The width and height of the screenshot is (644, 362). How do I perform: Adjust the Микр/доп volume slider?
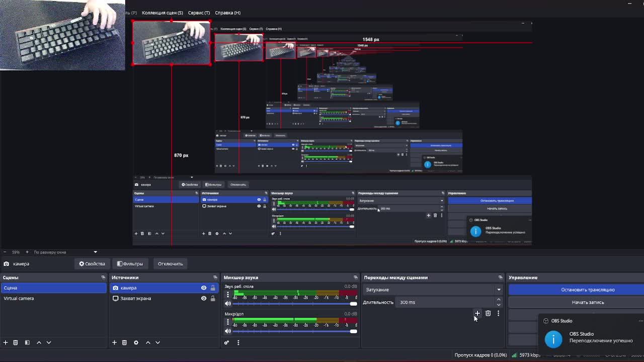pos(295,331)
